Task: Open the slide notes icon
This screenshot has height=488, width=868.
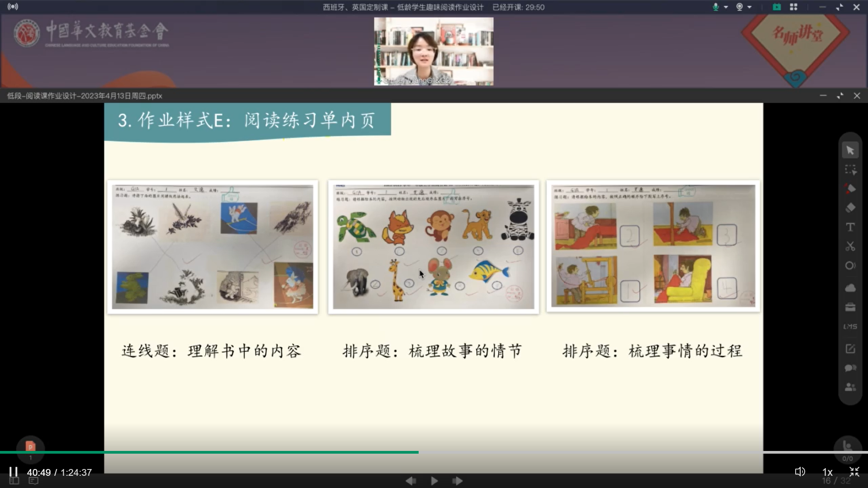Action: coord(33,481)
